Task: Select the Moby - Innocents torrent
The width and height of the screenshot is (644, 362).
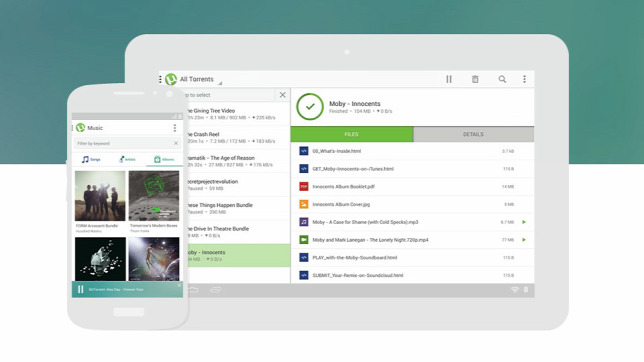Action: click(x=238, y=256)
